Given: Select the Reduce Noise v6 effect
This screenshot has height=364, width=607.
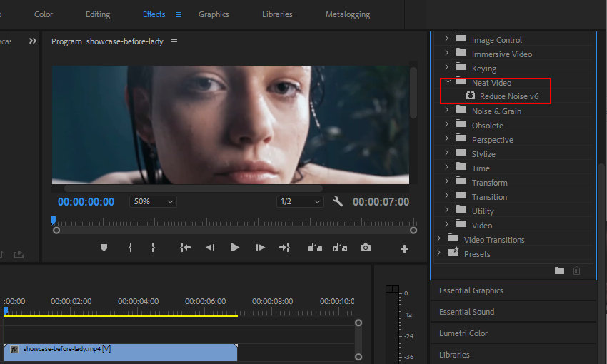Looking at the screenshot, I should tap(508, 96).
